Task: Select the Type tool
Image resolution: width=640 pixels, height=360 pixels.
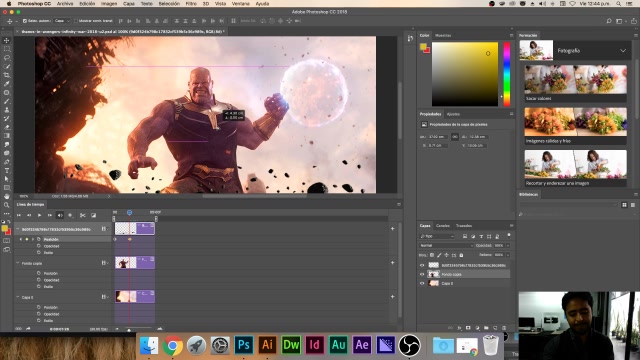Action: coord(7,170)
